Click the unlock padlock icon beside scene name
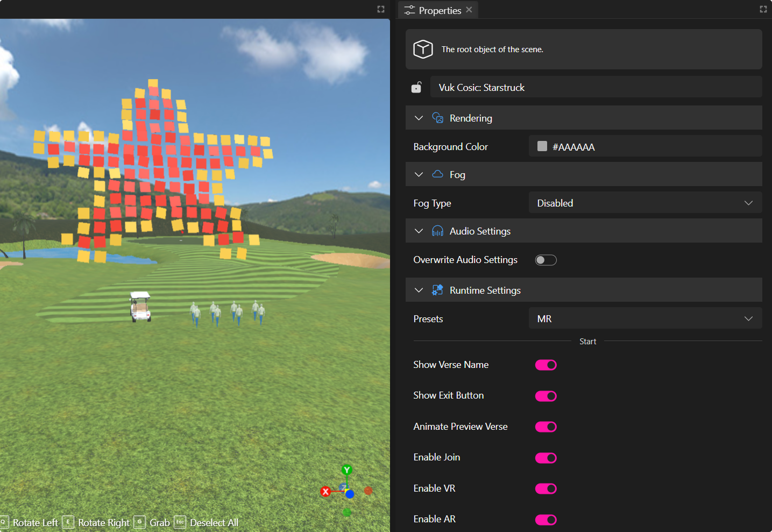 [416, 87]
